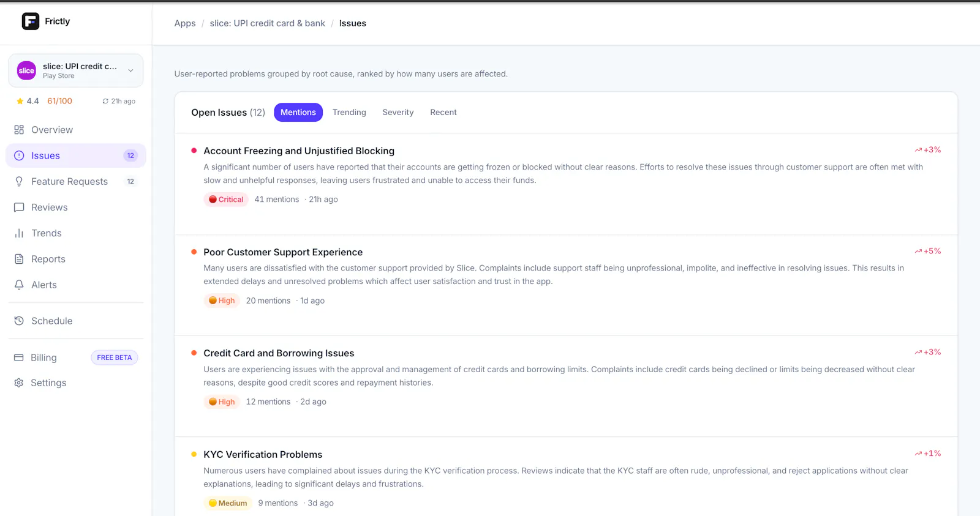Click the Issues breadcrumb label
Image resolution: width=980 pixels, height=516 pixels.
pyautogui.click(x=353, y=23)
